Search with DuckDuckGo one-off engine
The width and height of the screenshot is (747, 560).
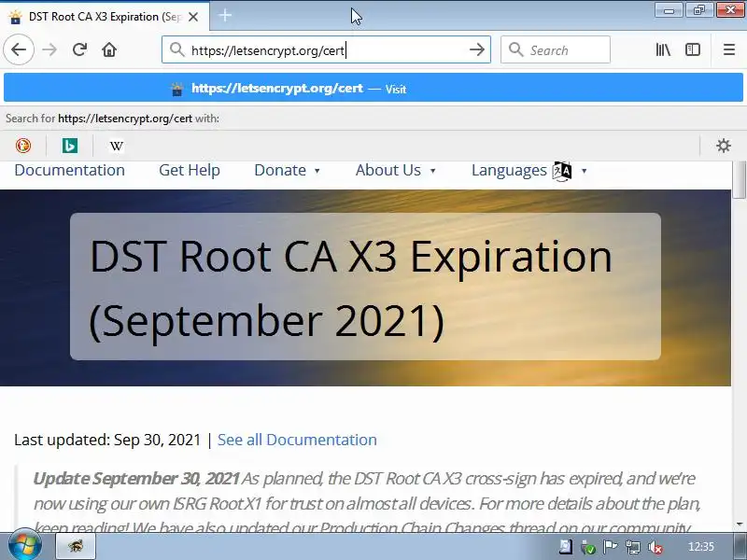(x=23, y=146)
